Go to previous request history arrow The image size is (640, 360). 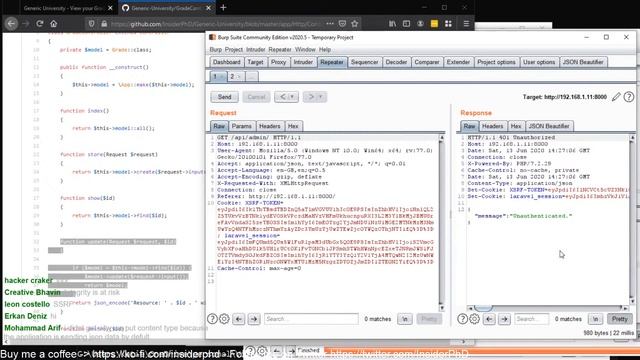[x=282, y=97]
